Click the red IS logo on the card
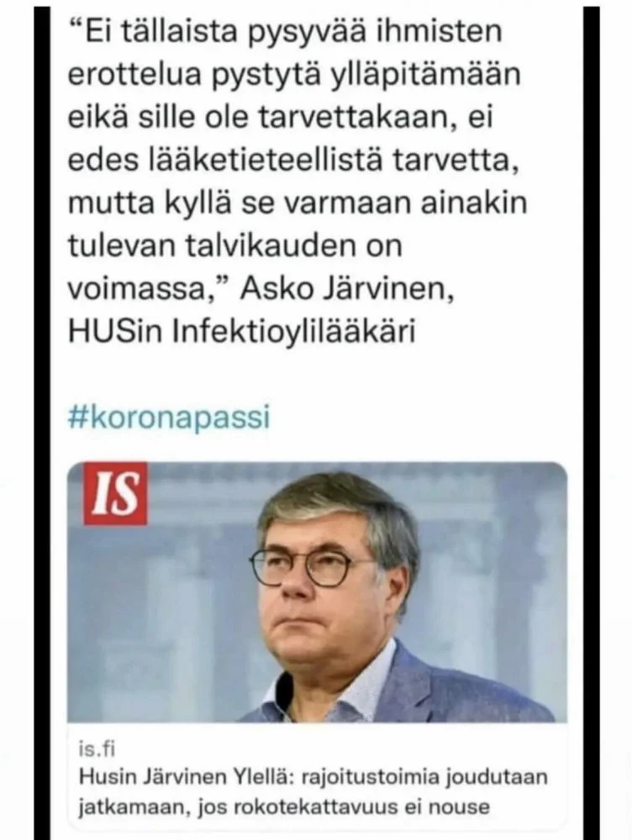The width and height of the screenshot is (632, 840). point(115,493)
